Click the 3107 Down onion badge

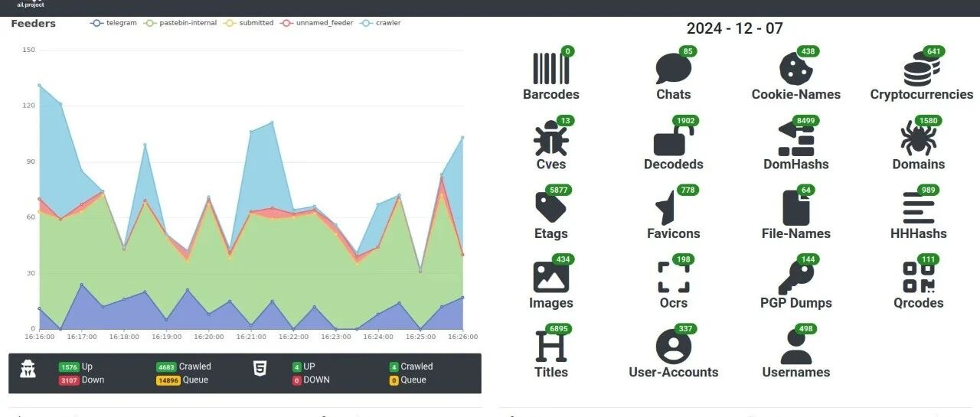click(x=69, y=380)
